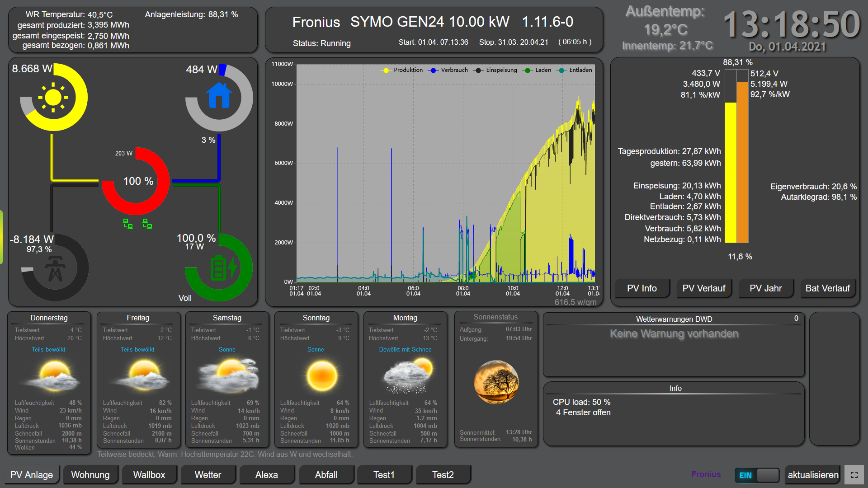Open the Test1 tab

point(384,475)
